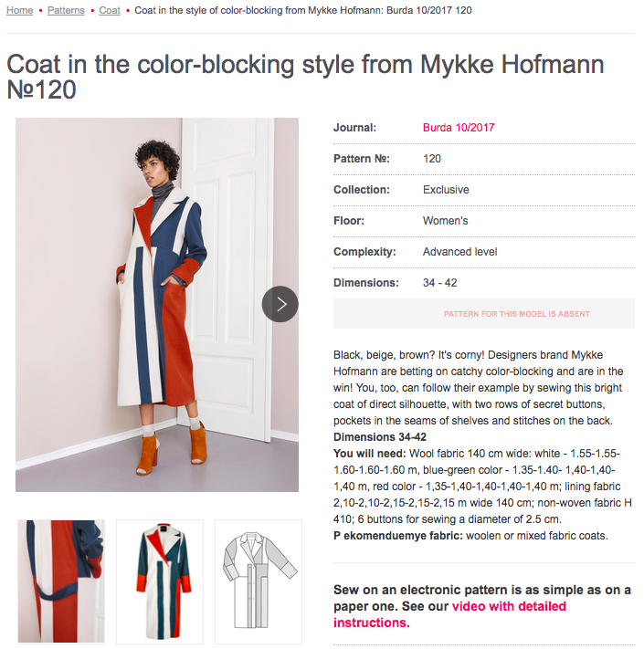Screen dimensions: 644x649
Task: Click the 'Journal:' field label
Action: pyautogui.click(x=354, y=128)
